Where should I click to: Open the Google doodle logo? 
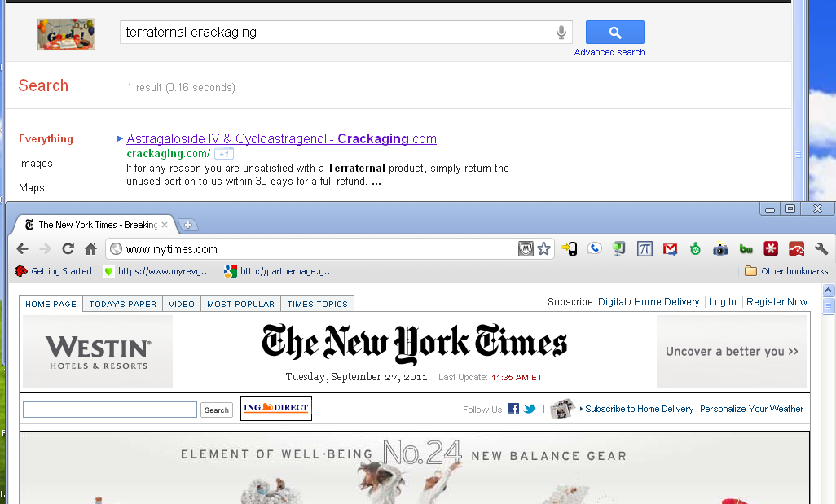point(65,35)
